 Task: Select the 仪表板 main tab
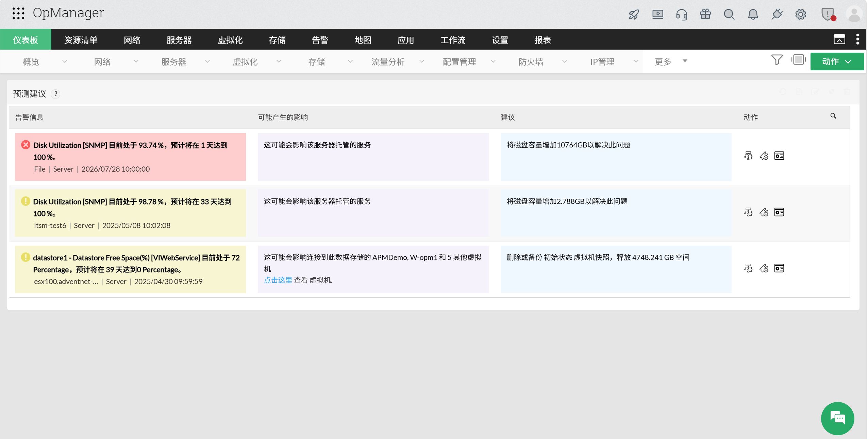(26, 40)
